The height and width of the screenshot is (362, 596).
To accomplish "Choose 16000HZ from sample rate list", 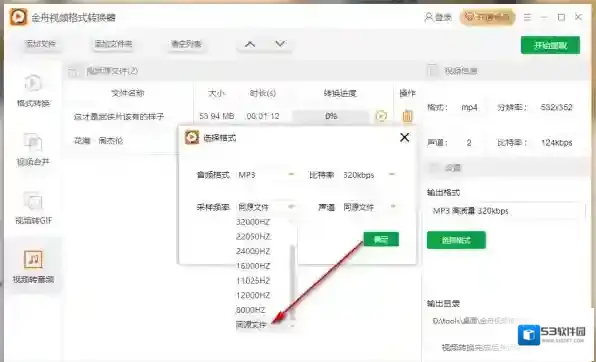I will click(x=253, y=266).
